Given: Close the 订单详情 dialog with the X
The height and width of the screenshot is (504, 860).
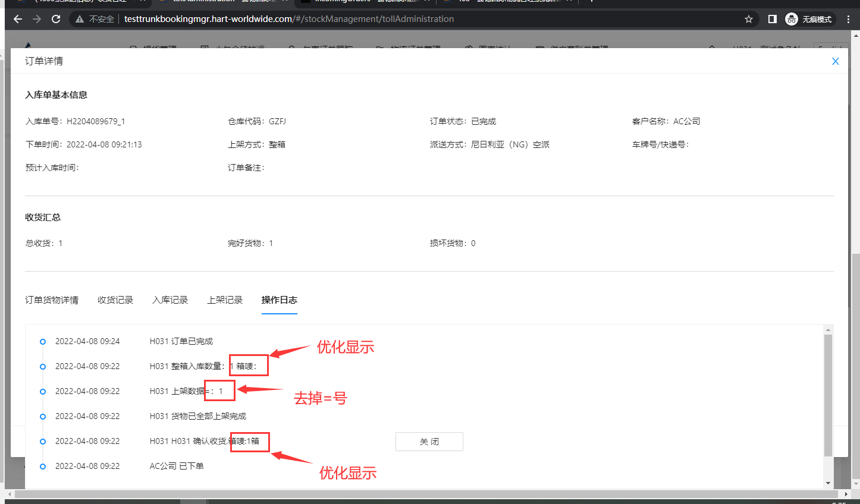Looking at the screenshot, I should click(x=835, y=61).
